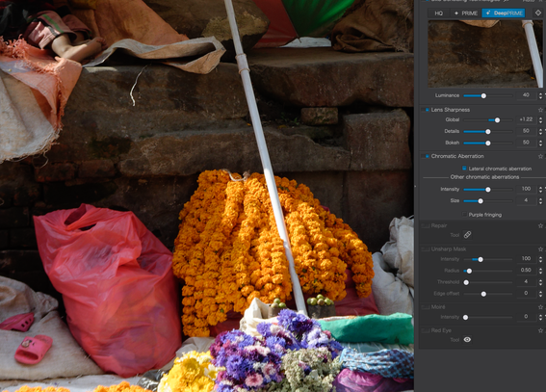Click the Size value field showing 4
546x392 pixels.
tap(526, 200)
